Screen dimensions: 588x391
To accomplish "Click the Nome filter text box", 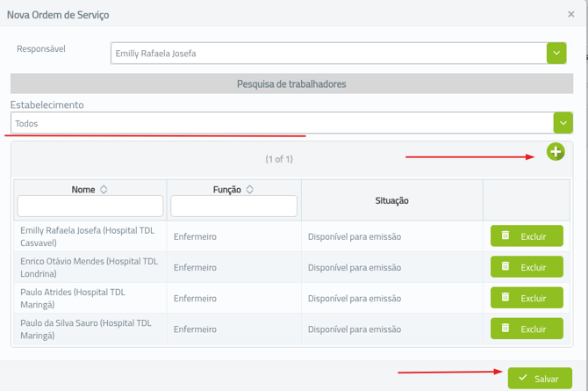I will tap(90, 206).
